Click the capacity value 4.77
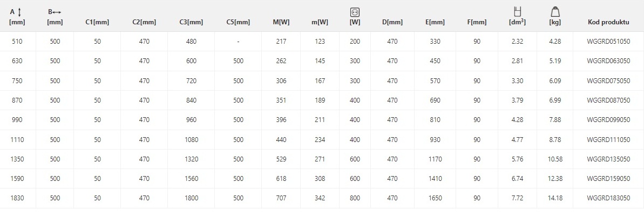Screen dimensions: 644x216 [517, 139]
